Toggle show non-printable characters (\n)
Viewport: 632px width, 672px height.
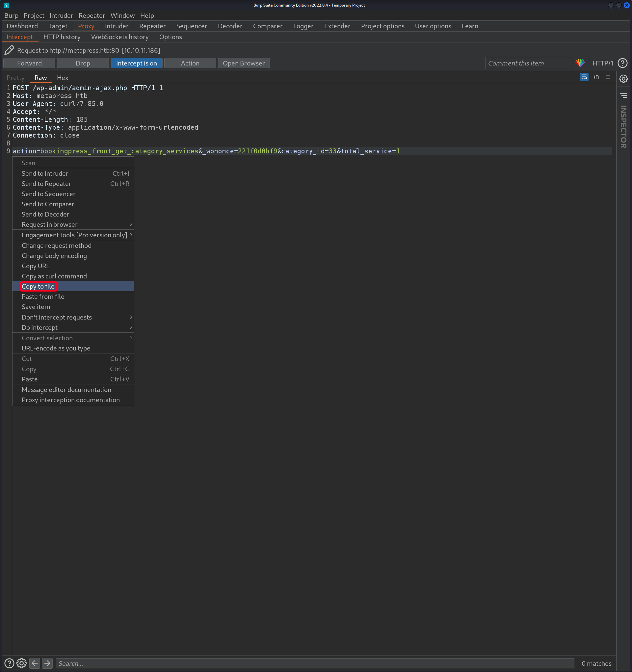click(x=596, y=77)
